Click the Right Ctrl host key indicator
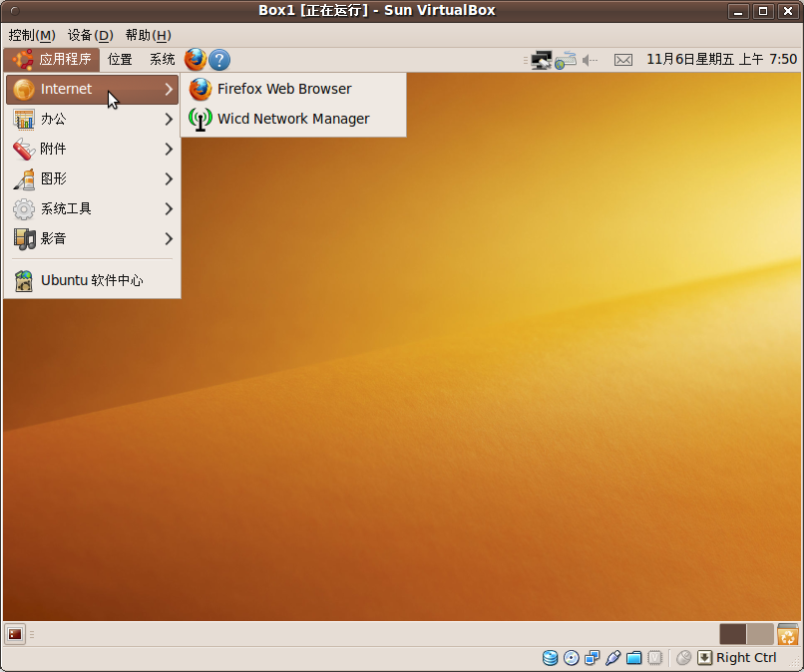Screen dimensions: 804x672 [746, 658]
